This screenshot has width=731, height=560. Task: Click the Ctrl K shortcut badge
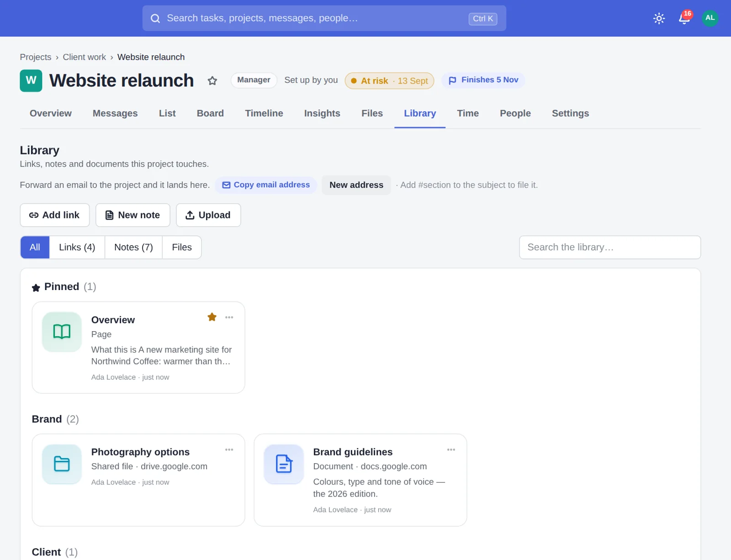[483, 19]
